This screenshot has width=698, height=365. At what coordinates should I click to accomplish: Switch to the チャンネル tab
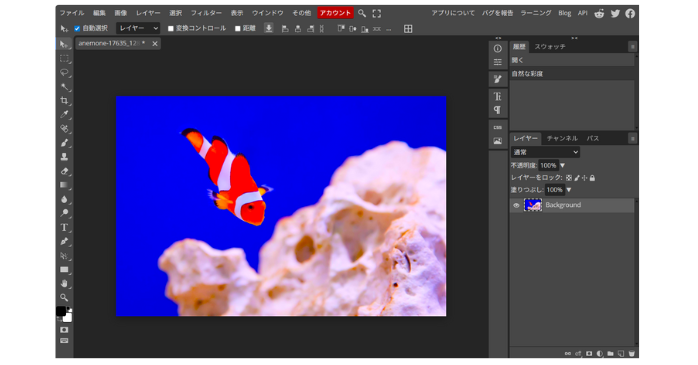click(x=562, y=138)
